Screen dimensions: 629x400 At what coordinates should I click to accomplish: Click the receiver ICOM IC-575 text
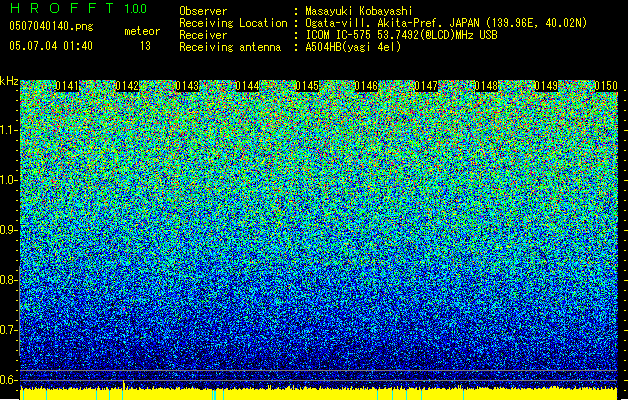pyautogui.click(x=401, y=35)
